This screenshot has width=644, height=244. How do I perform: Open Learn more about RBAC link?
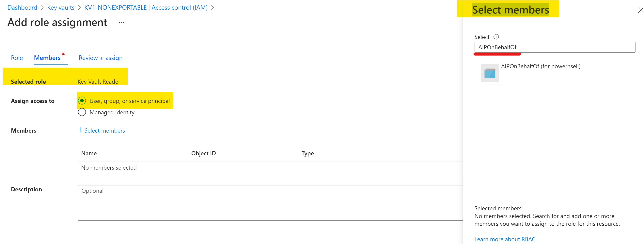[505, 239]
